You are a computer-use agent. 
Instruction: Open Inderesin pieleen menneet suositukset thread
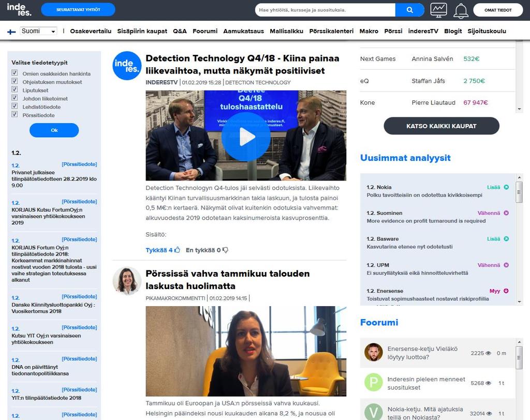pyautogui.click(x=426, y=383)
